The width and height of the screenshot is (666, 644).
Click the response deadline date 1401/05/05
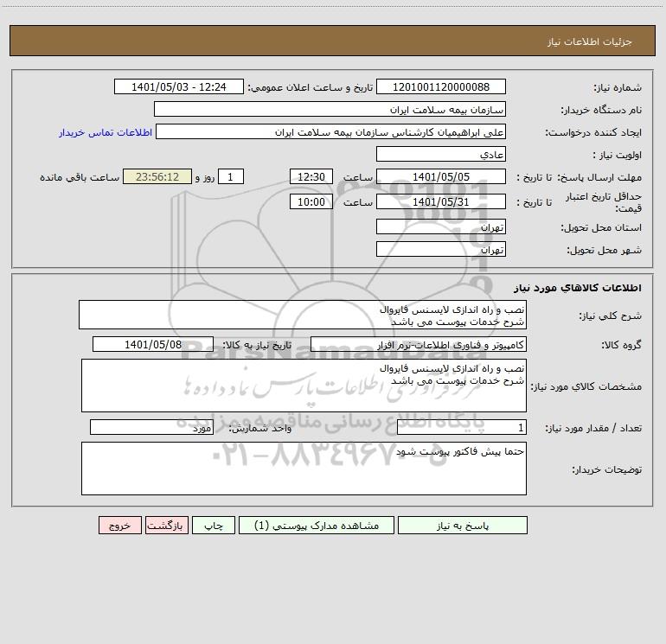441,176
